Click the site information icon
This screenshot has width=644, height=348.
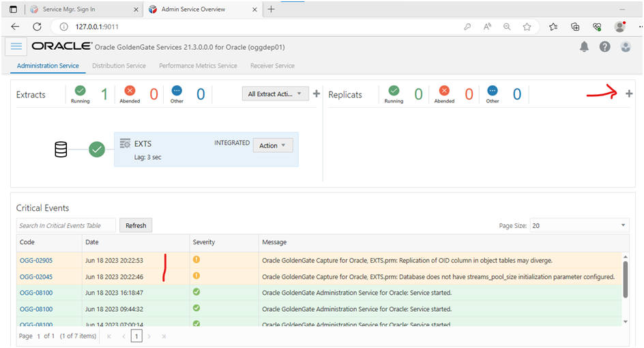pyautogui.click(x=63, y=27)
